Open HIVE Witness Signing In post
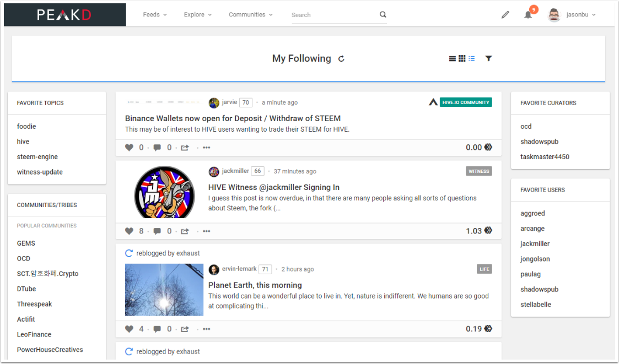The height and width of the screenshot is (364, 619). [x=274, y=187]
